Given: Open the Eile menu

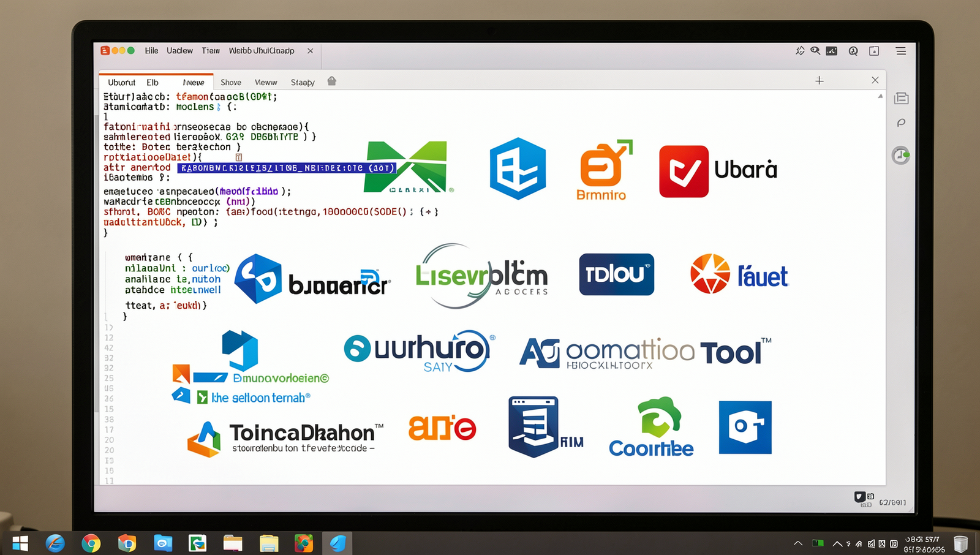Looking at the screenshot, I should coord(151,51).
